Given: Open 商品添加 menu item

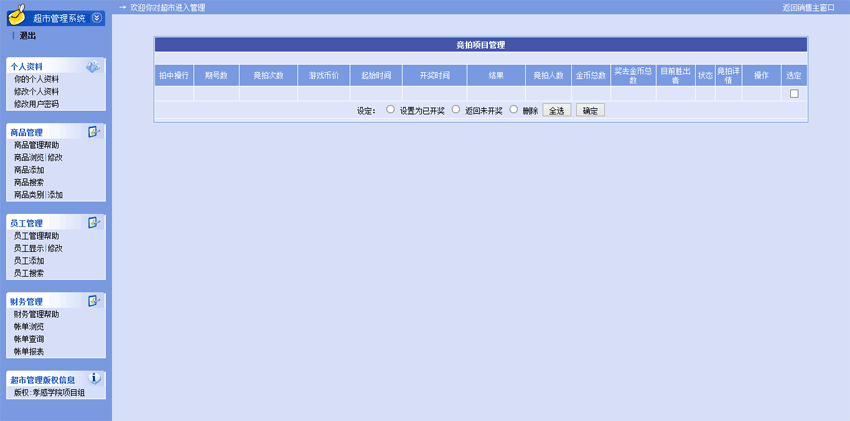Looking at the screenshot, I should [x=29, y=170].
